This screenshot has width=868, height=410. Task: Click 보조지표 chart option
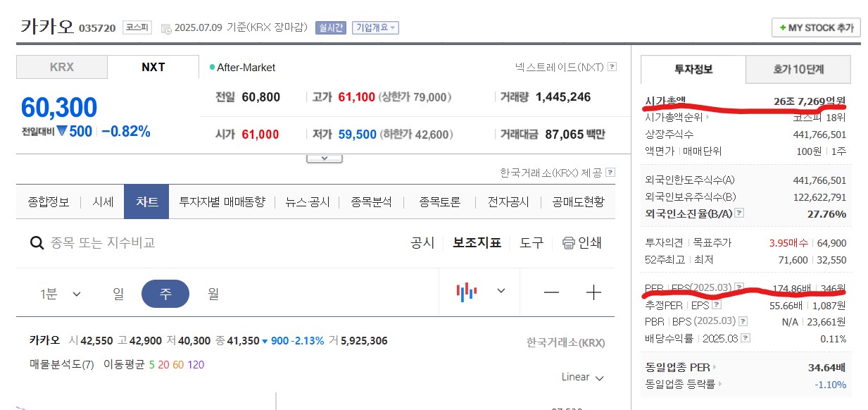tap(477, 243)
